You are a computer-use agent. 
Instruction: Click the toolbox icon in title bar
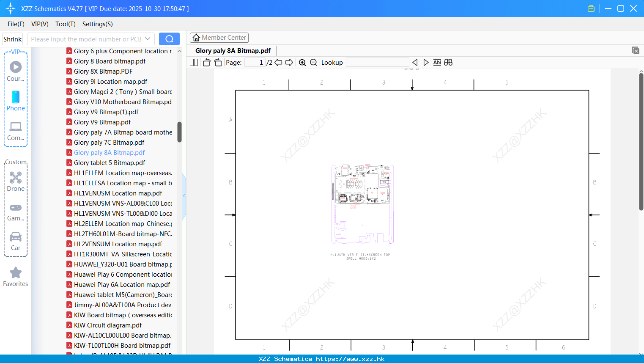(x=591, y=8)
